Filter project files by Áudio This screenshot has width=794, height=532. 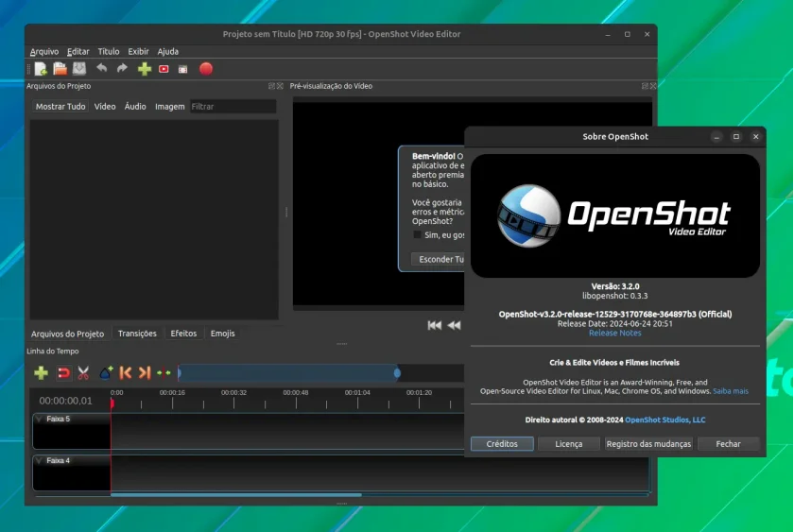click(x=135, y=106)
